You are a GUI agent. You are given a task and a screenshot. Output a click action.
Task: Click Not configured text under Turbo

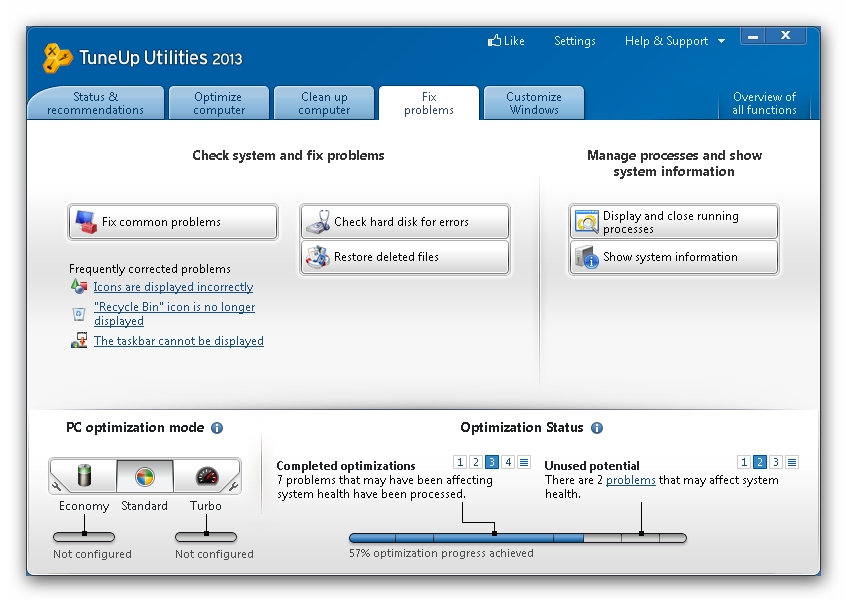pos(214,554)
